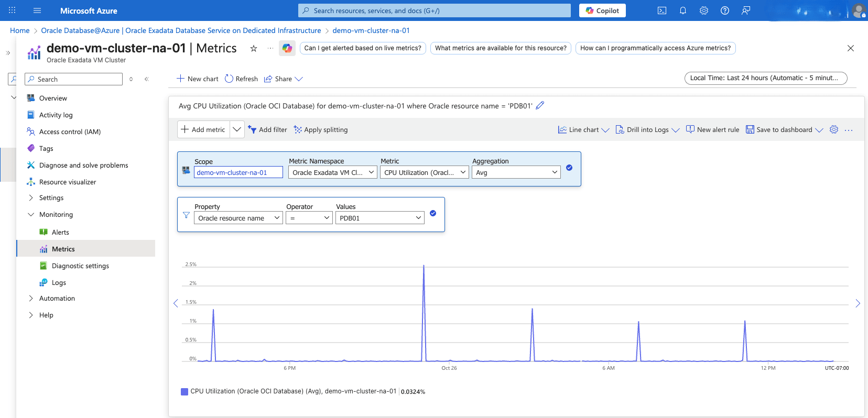The width and height of the screenshot is (868, 418).
Task: Confirm the filter row with its checkmark
Action: coord(433,213)
